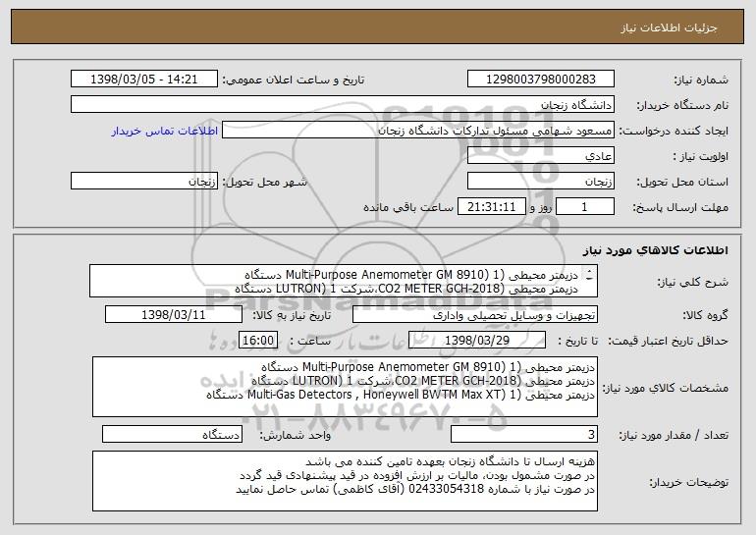The image size is (756, 535).
Task: Click the توضیحات خریدار notes text area
Action: [x=345, y=481]
